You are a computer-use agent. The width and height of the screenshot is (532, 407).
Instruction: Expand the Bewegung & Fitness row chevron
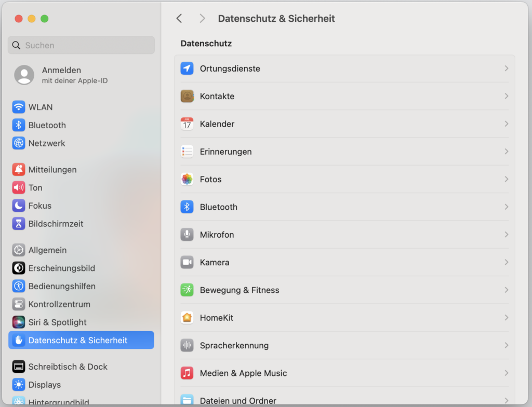tap(506, 290)
